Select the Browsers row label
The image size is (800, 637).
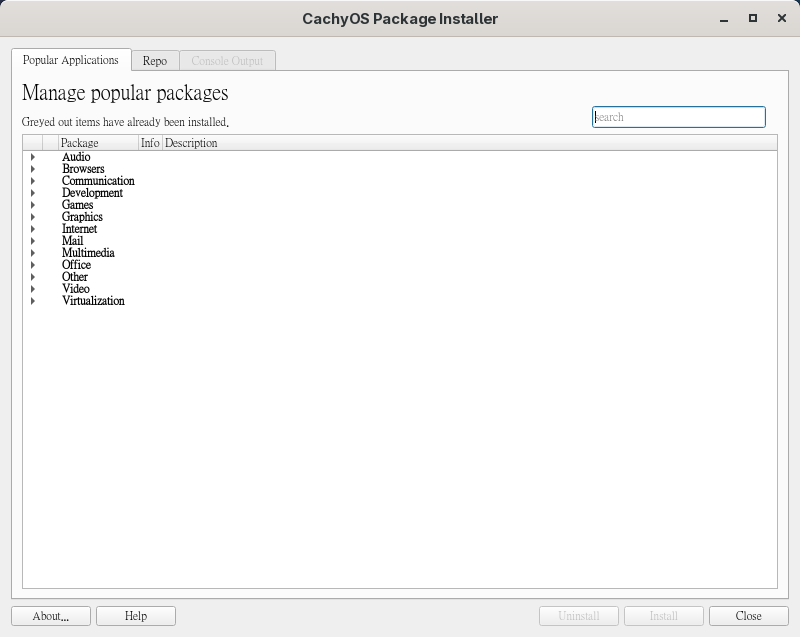pos(83,169)
